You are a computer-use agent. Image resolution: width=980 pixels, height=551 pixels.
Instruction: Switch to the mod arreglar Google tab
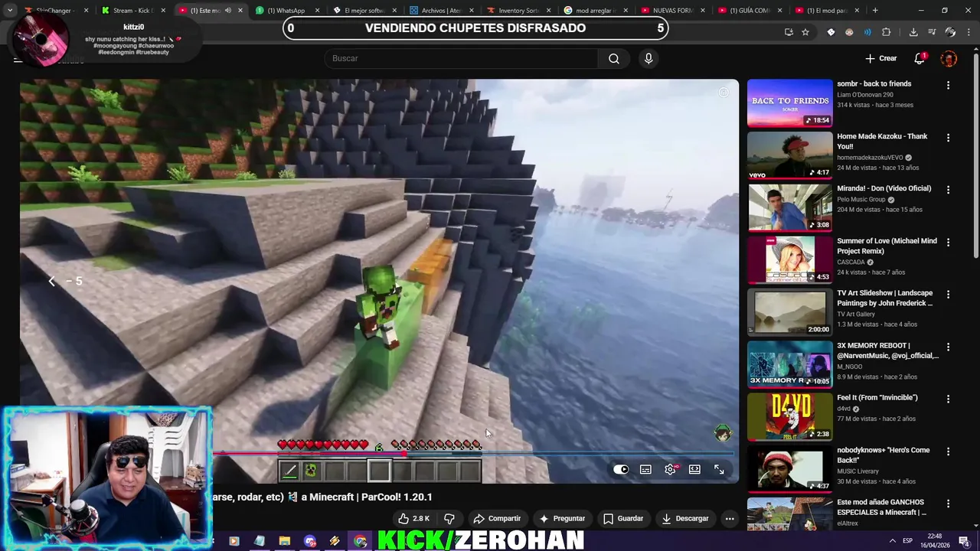coord(596,11)
